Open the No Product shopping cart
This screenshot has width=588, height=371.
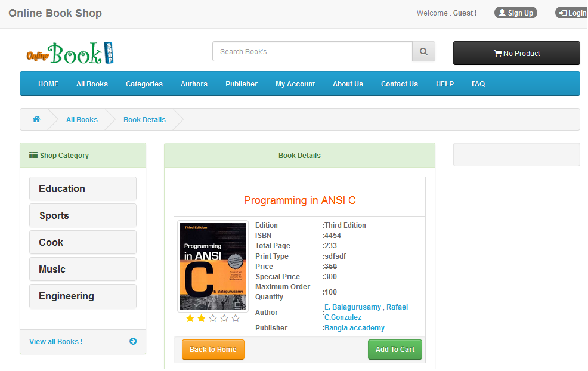[516, 53]
